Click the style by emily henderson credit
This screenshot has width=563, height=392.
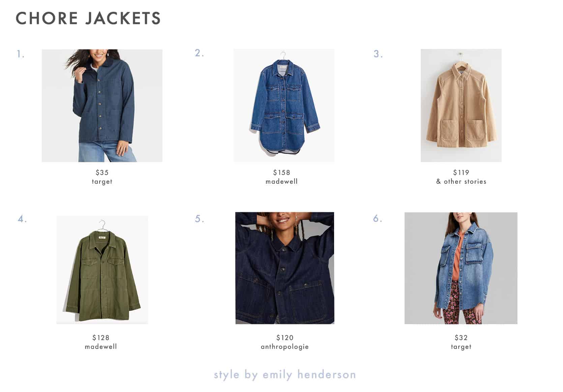click(285, 374)
